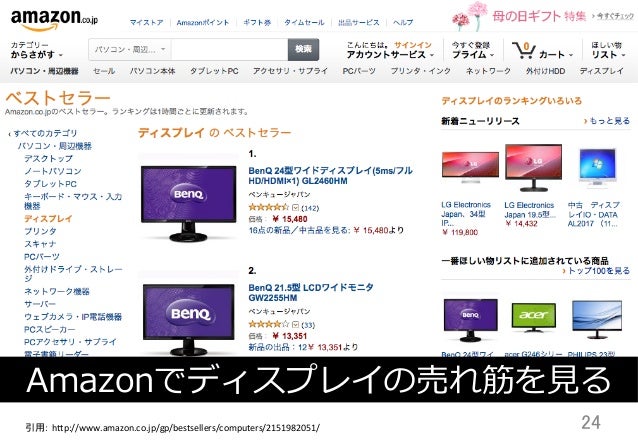Select プリンタ in the category sidebar
This screenshot has height=442, width=638.
(x=40, y=231)
